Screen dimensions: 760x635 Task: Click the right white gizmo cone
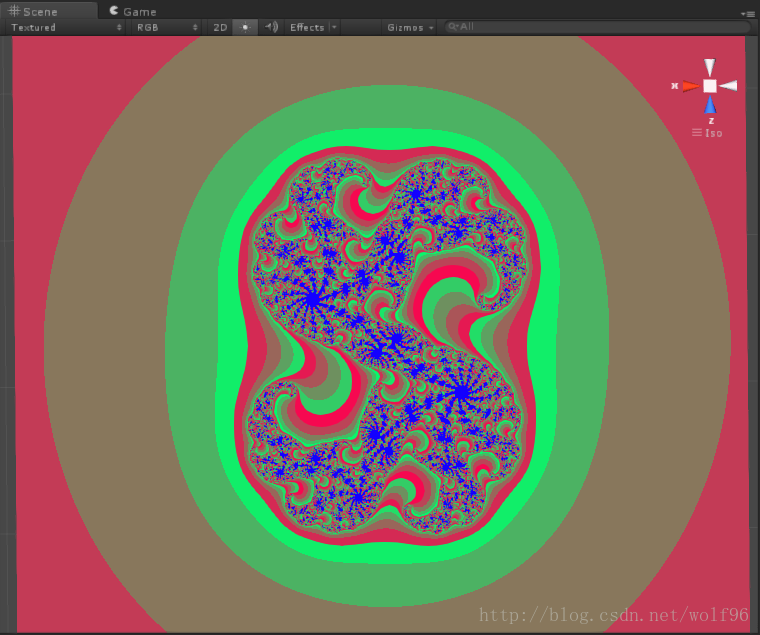[728, 86]
